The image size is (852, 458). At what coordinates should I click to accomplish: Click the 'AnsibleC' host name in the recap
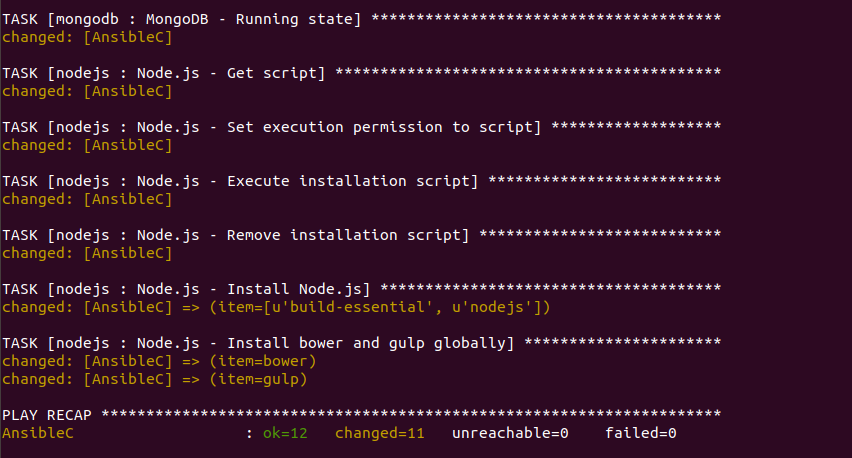click(37, 433)
